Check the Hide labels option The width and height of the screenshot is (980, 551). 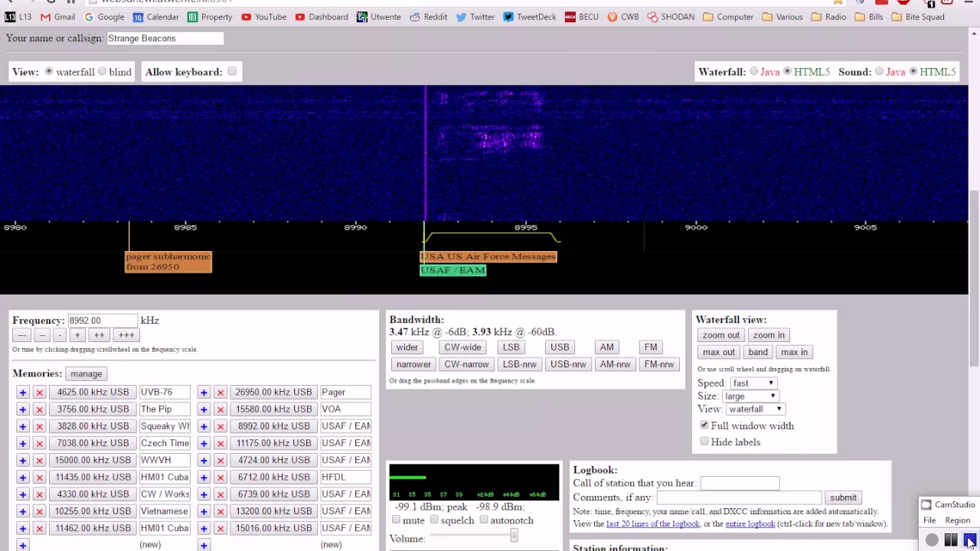[704, 442]
